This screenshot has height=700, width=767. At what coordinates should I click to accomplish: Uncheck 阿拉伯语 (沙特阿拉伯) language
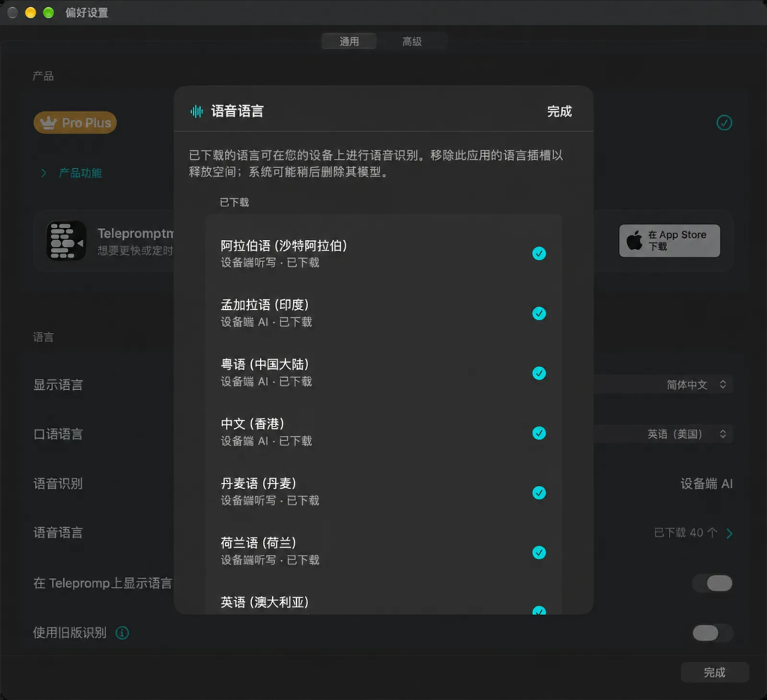click(539, 254)
